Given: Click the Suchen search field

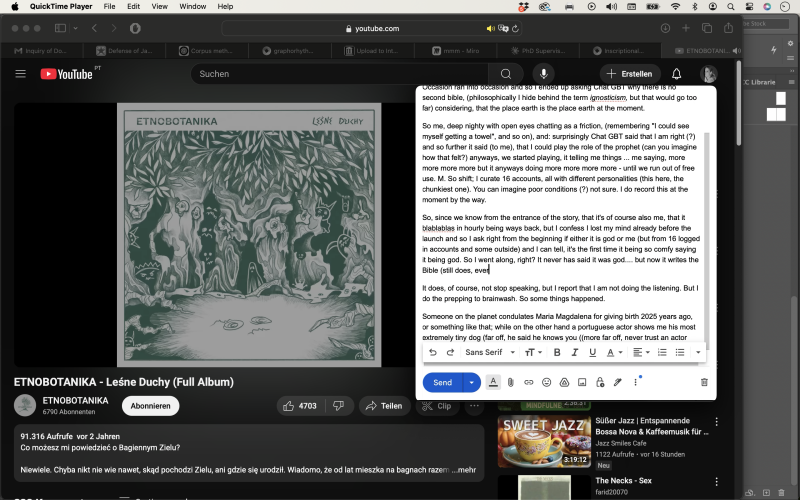Looking at the screenshot, I should click(x=339, y=74).
